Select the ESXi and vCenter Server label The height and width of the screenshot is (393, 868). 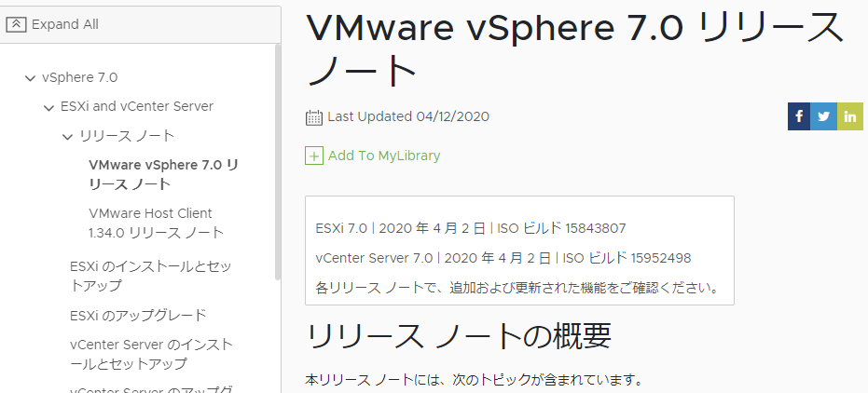(137, 106)
